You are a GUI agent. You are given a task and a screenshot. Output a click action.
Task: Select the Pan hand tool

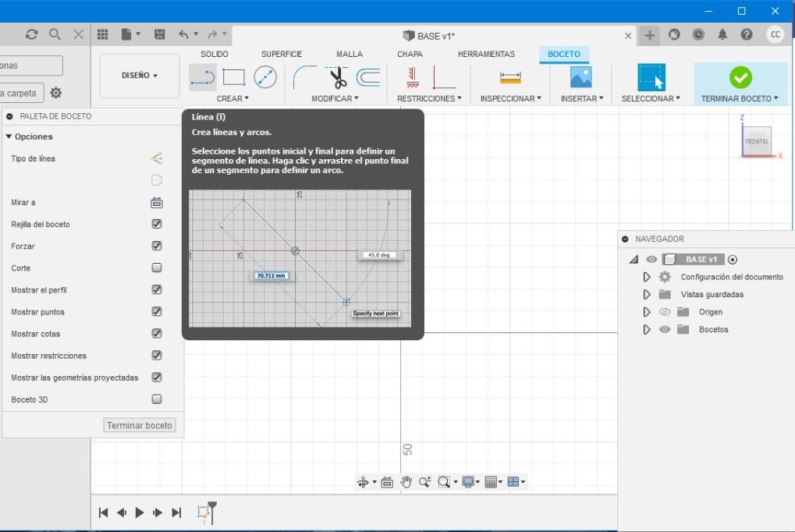click(406, 482)
